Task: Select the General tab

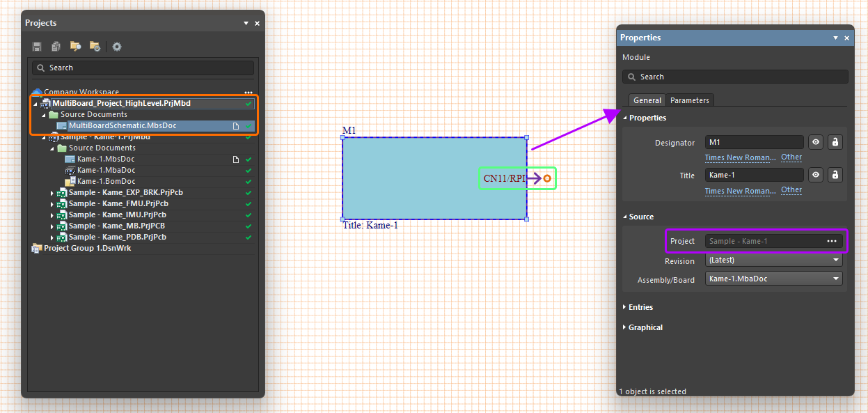Action: (647, 100)
